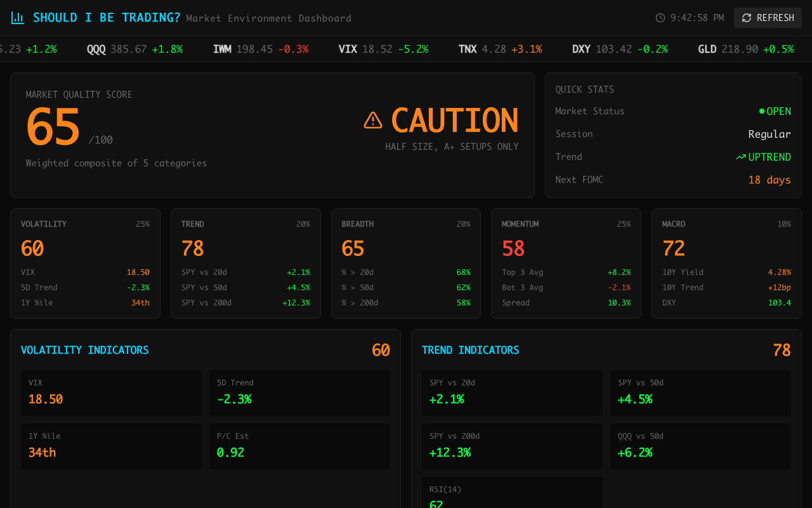Image resolution: width=812 pixels, height=508 pixels.
Task: Click the Spread 10.3% value
Action: coord(619,303)
